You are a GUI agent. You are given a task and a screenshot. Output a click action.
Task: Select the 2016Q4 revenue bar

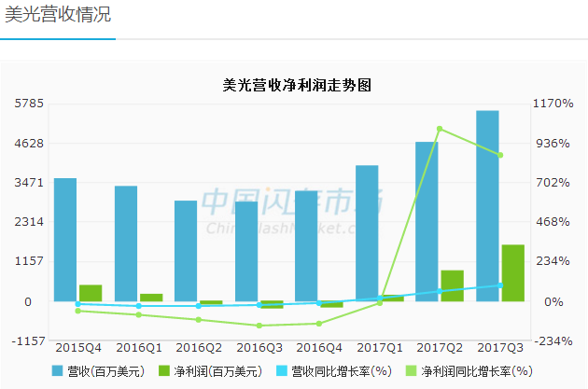click(306, 246)
